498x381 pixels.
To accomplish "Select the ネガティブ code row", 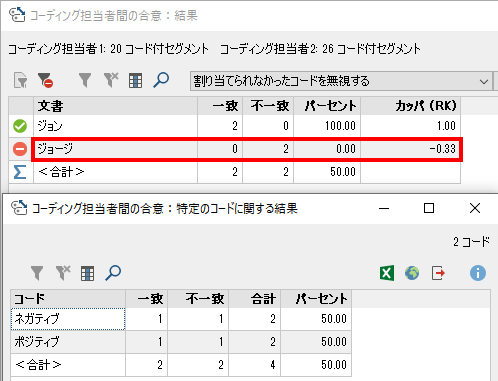I will [x=181, y=319].
